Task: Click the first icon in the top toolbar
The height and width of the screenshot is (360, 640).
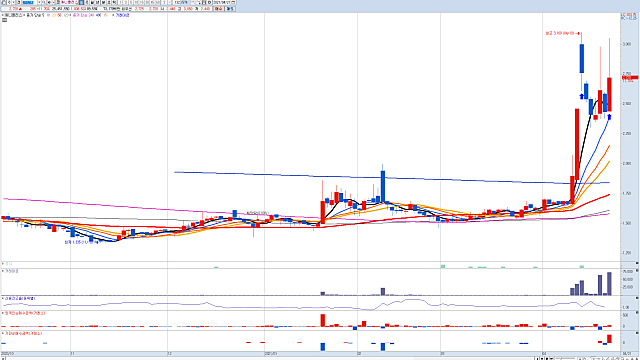Action: (3, 2)
